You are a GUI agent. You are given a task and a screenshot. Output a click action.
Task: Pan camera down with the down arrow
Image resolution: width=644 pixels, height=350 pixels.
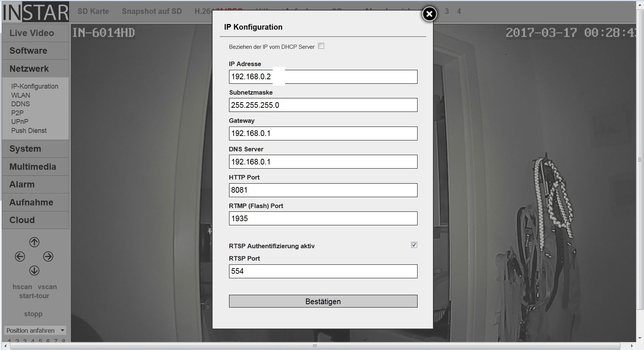[34, 270]
